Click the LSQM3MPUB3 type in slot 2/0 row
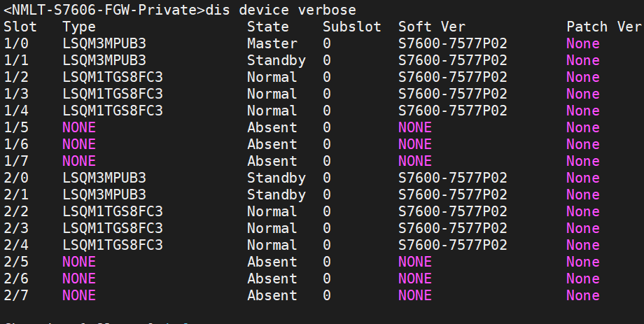644x324 pixels. (104, 178)
